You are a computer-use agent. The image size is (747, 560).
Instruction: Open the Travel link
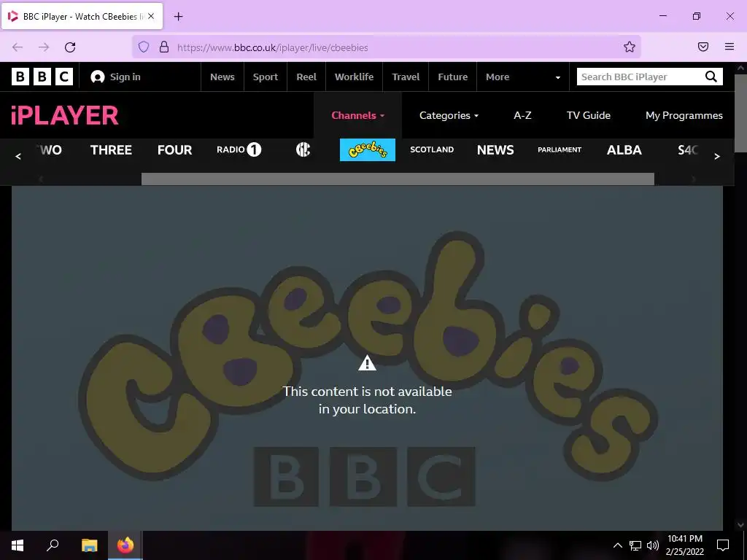(x=406, y=77)
